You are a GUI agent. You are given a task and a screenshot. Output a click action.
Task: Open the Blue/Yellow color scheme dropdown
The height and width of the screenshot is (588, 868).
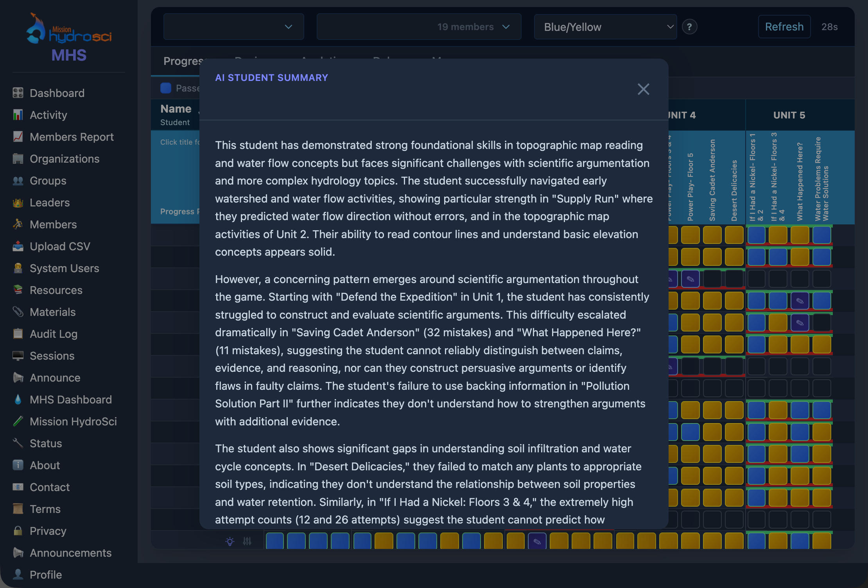605,27
